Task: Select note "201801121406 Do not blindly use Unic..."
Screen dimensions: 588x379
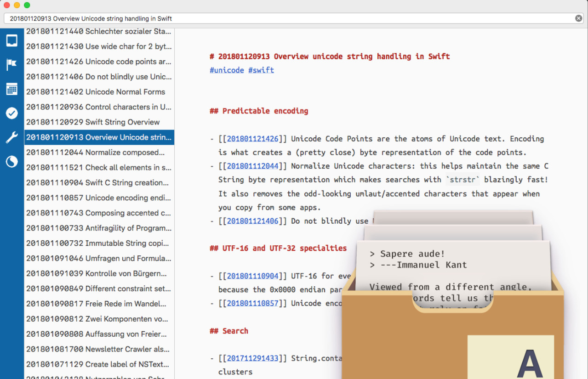Action: [x=99, y=77]
